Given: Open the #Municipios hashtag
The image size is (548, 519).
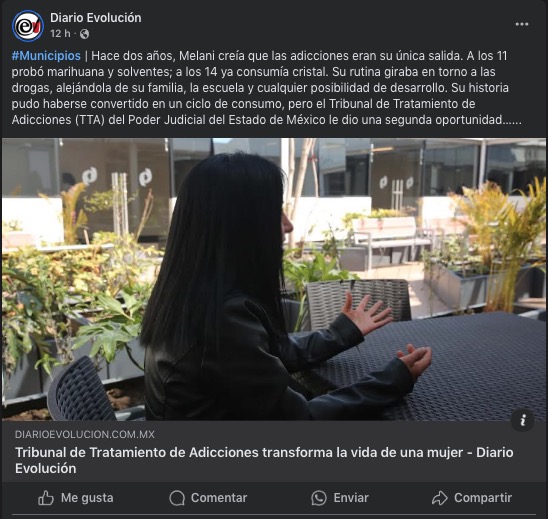Looking at the screenshot, I should click(x=46, y=56).
